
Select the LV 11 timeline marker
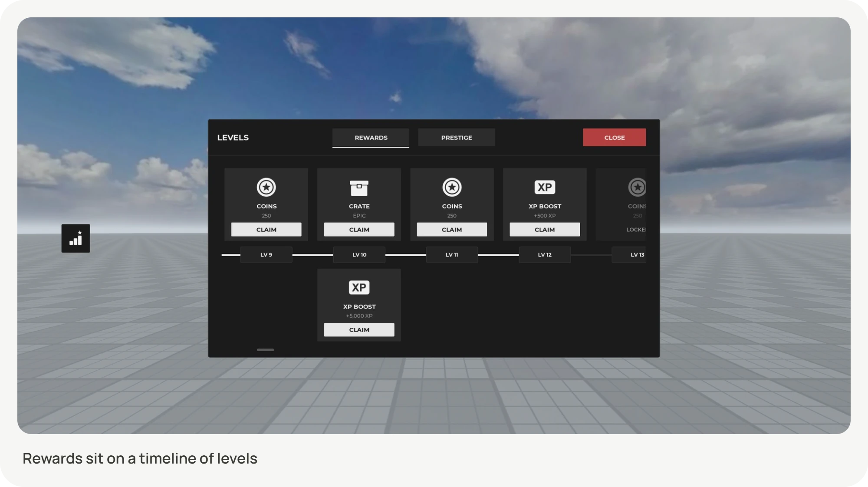tap(452, 255)
